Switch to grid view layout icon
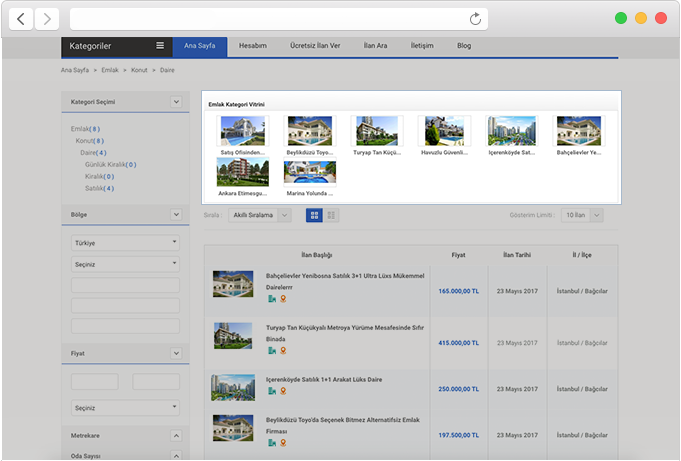This screenshot has width=681, height=461. 314,215
